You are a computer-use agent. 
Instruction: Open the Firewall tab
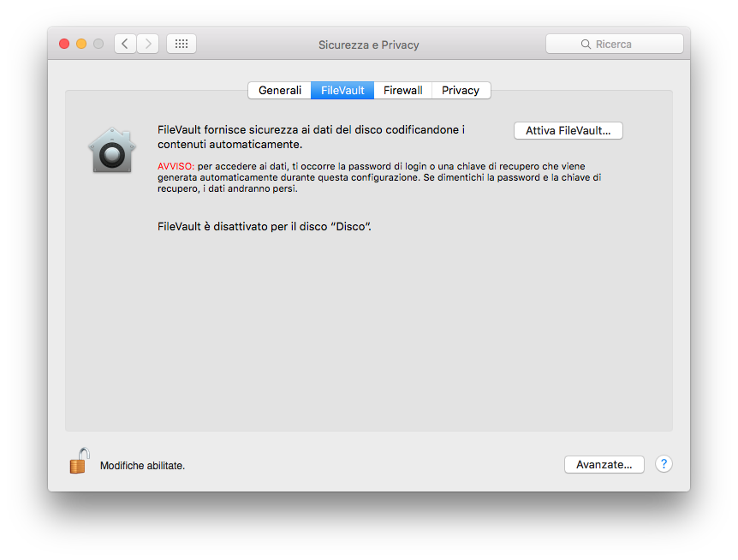pos(403,91)
